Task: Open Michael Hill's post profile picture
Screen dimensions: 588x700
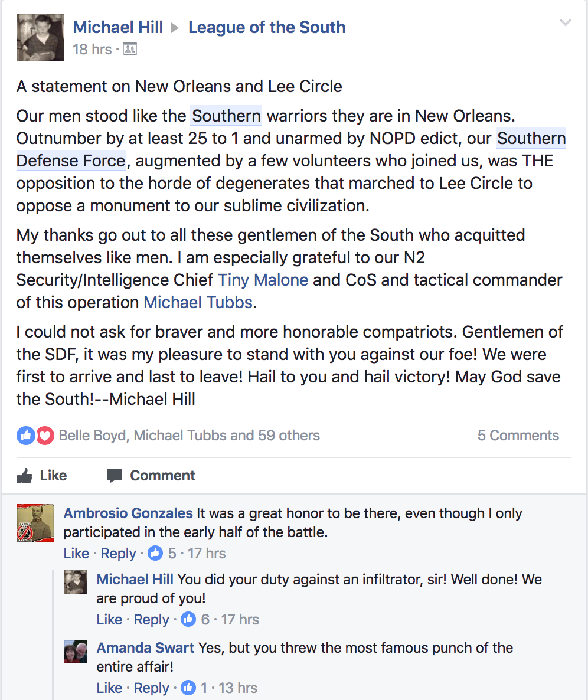Action: [x=40, y=38]
